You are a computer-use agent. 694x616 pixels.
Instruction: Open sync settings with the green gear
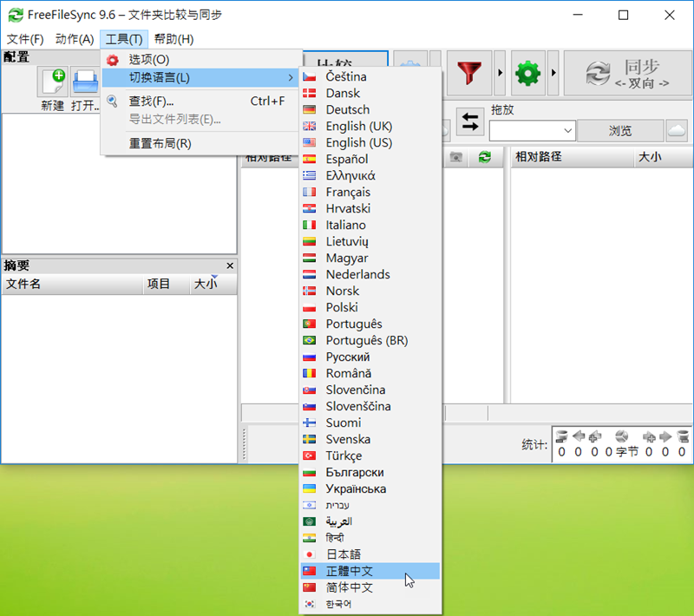[527, 73]
